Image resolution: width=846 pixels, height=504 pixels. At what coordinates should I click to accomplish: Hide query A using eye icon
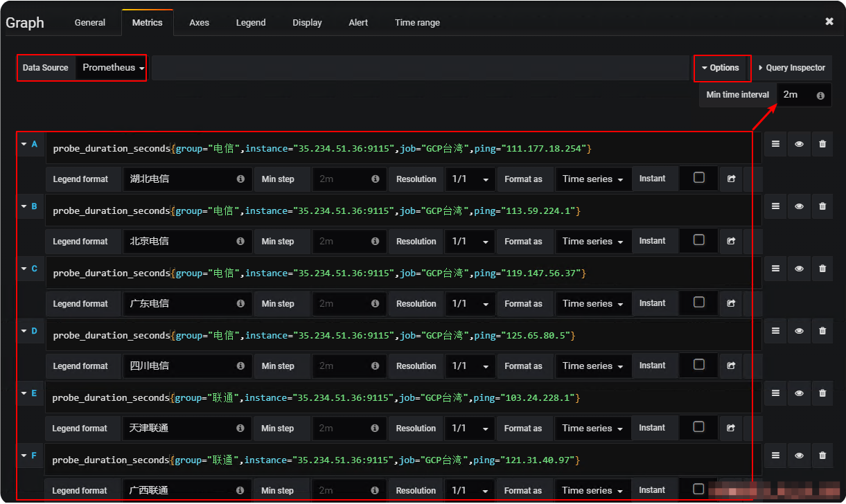coord(799,144)
